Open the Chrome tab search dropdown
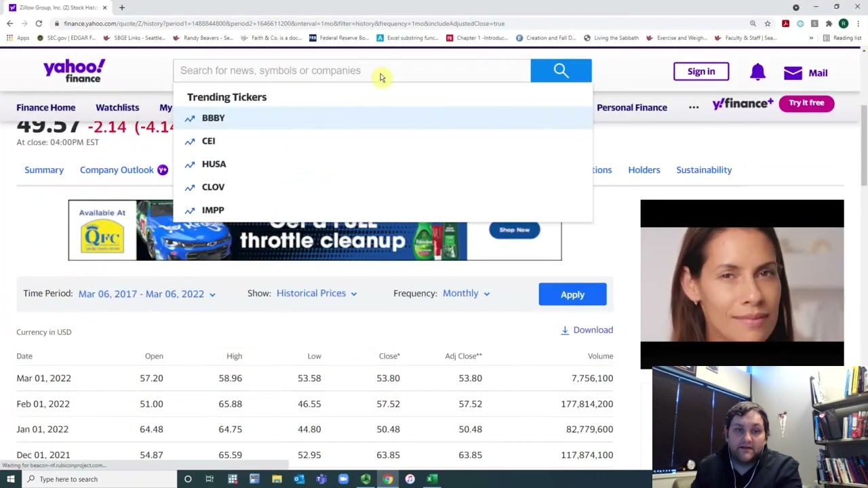868x488 pixels. pyautogui.click(x=796, y=7)
